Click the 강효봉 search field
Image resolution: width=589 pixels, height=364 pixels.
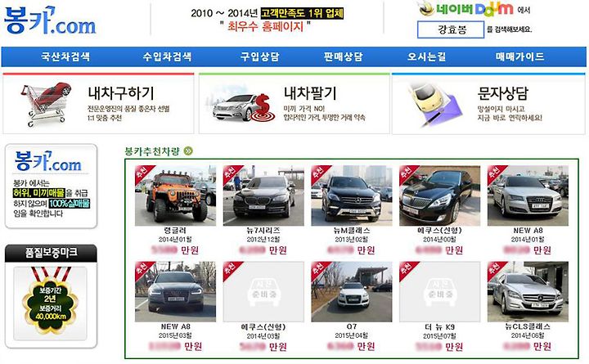tap(451, 29)
